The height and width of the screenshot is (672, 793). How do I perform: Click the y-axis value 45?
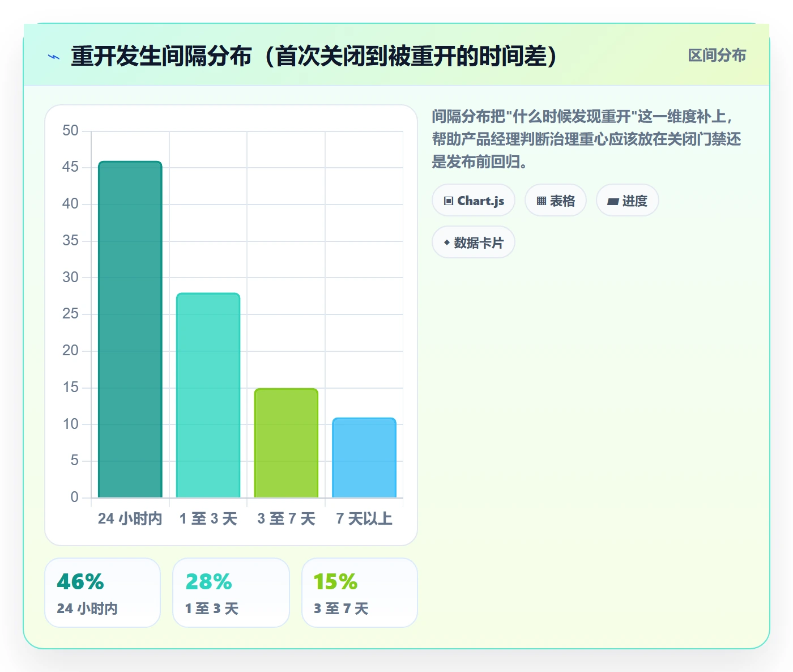pos(70,167)
